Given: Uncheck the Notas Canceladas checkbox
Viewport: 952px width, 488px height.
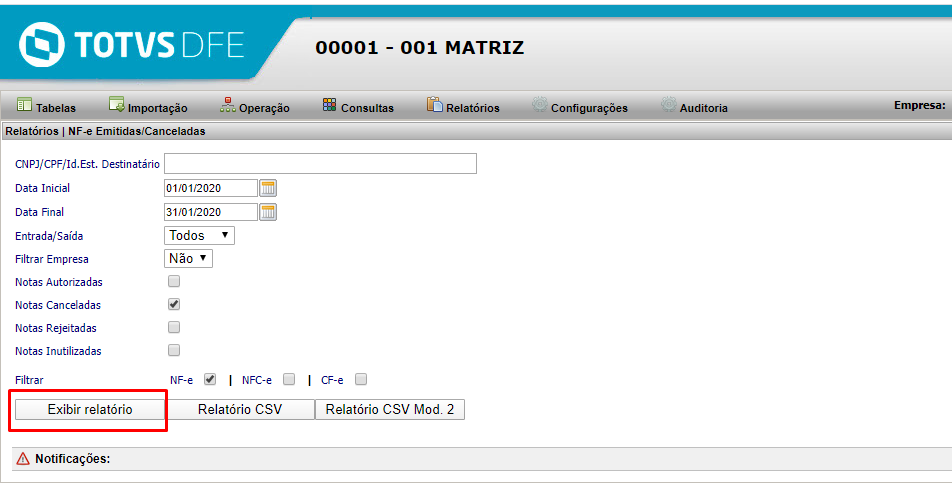Looking at the screenshot, I should tap(174, 304).
